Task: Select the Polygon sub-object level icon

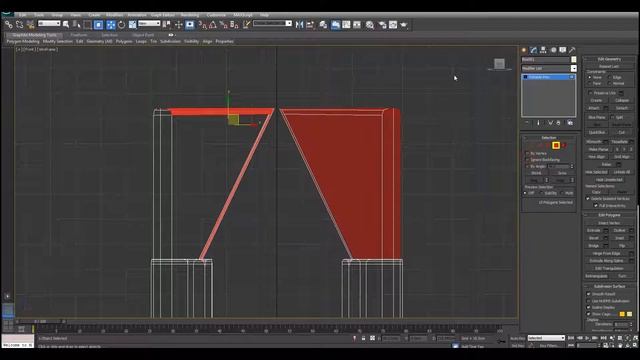Action: (x=556, y=145)
